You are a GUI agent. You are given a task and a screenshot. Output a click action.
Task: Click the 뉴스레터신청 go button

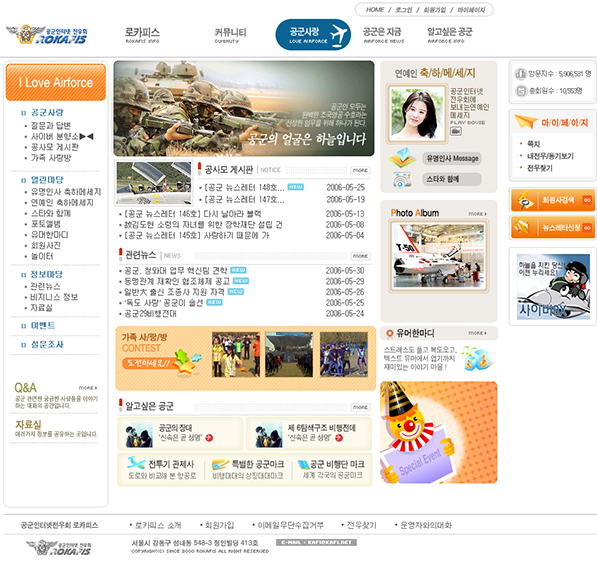[x=587, y=228]
